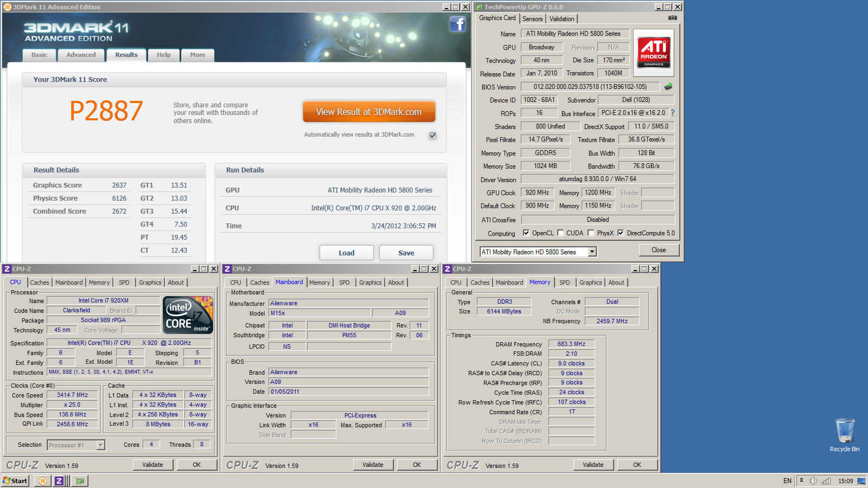This screenshot has height=488, width=868.
Task: Open the Recycle Bin on desktop
Action: [845, 435]
